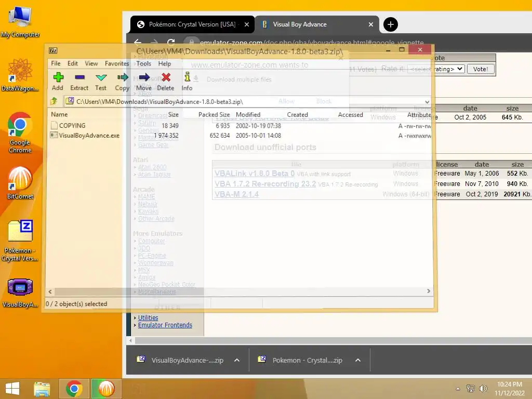Click the 7-Zip horizontal scrollbar right arrow
The height and width of the screenshot is (399, 532).
pos(429,291)
